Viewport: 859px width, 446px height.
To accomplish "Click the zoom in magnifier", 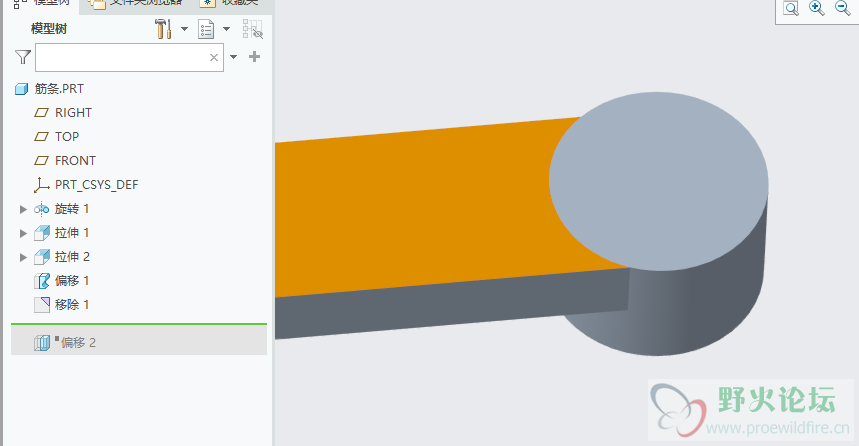I will coord(817,8).
